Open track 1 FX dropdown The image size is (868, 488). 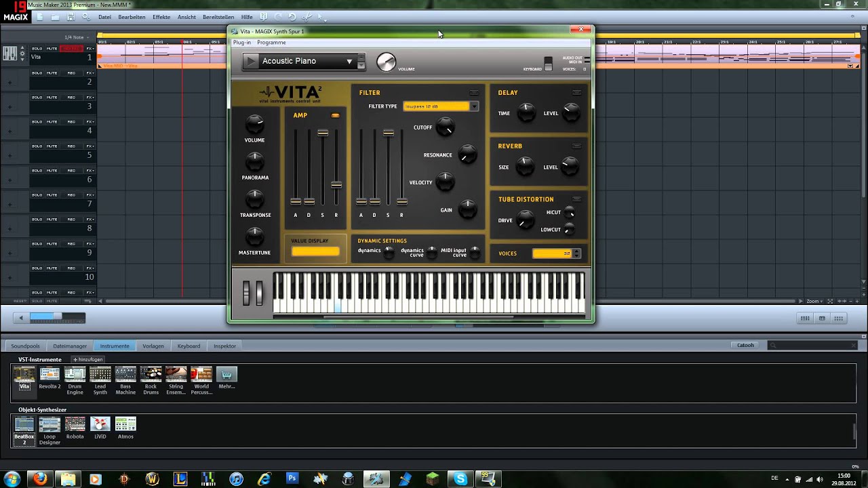pos(90,49)
